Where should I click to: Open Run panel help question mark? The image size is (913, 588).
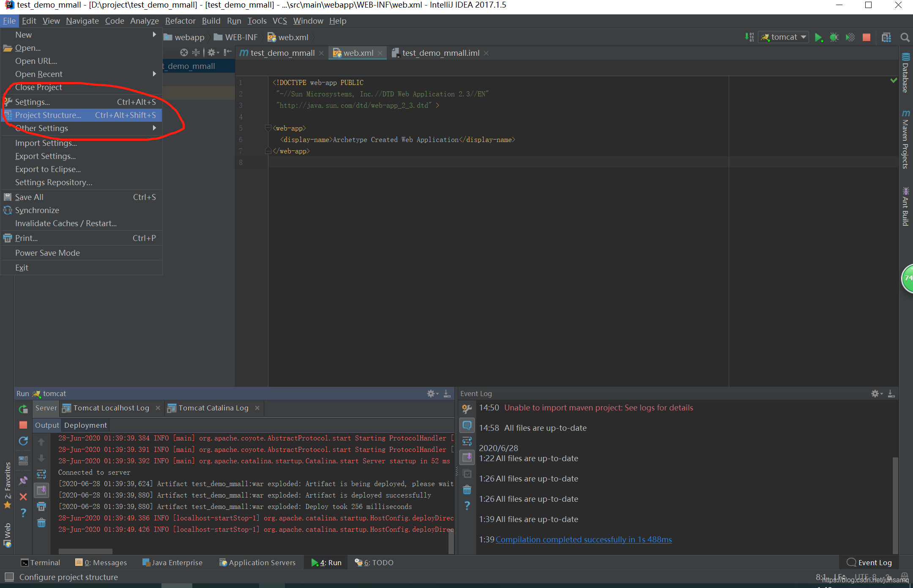pyautogui.click(x=23, y=513)
